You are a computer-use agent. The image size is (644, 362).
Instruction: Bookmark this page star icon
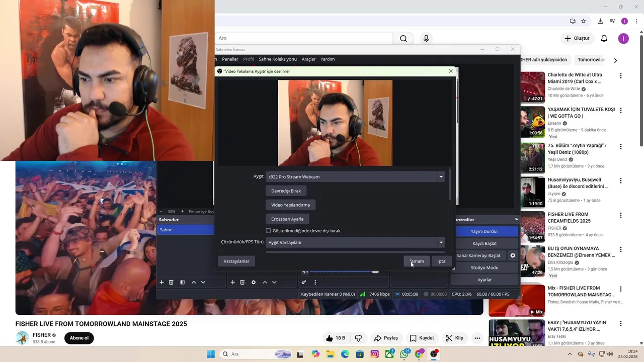(x=584, y=21)
